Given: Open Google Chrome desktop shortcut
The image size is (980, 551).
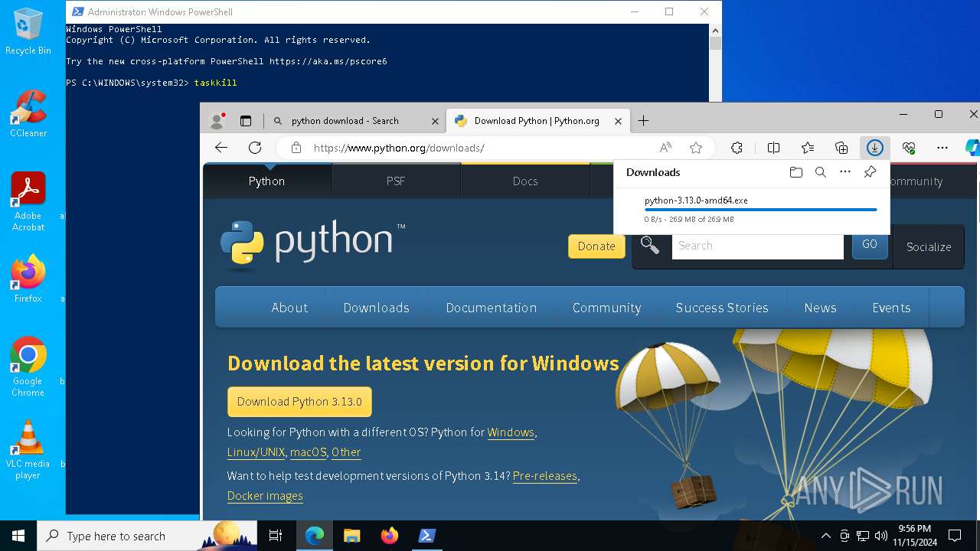Looking at the screenshot, I should click(28, 367).
